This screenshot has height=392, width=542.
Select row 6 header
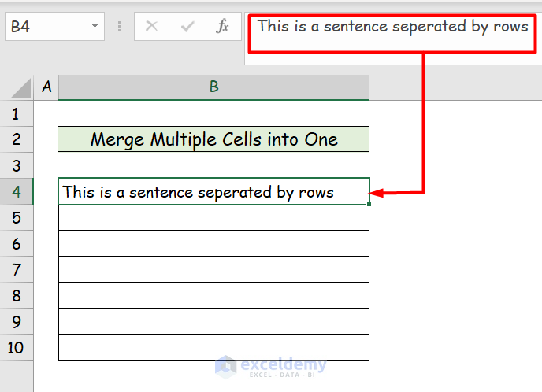[x=17, y=244]
